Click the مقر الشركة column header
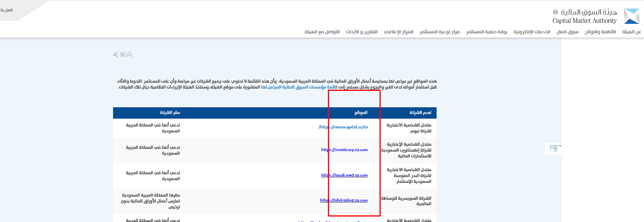 coord(170,112)
